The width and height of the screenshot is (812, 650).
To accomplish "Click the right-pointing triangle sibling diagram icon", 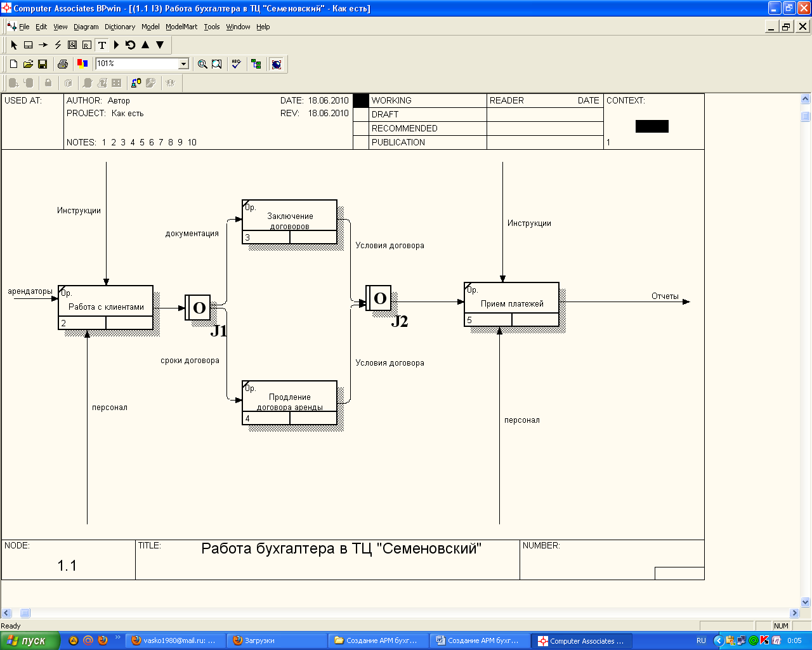I will tap(116, 45).
